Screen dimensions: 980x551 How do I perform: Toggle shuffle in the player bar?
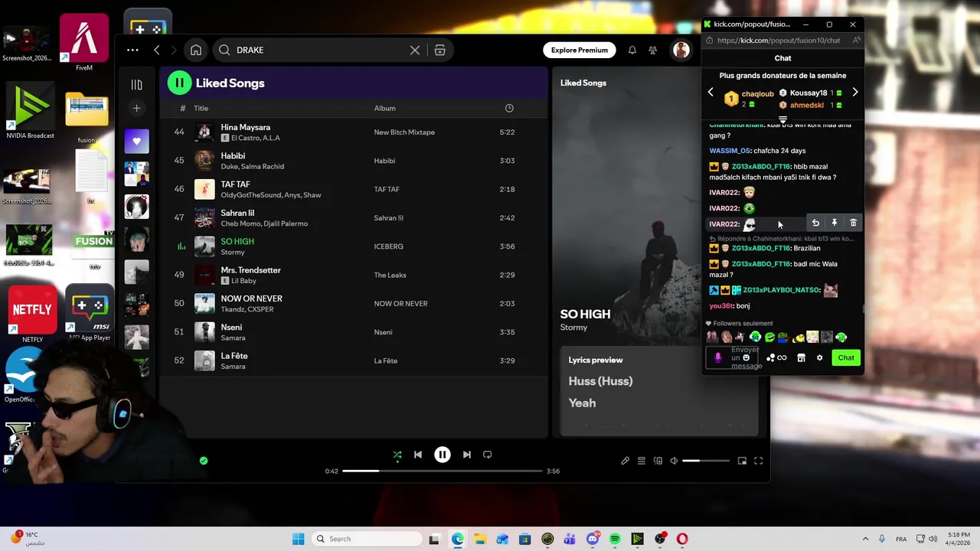click(397, 455)
